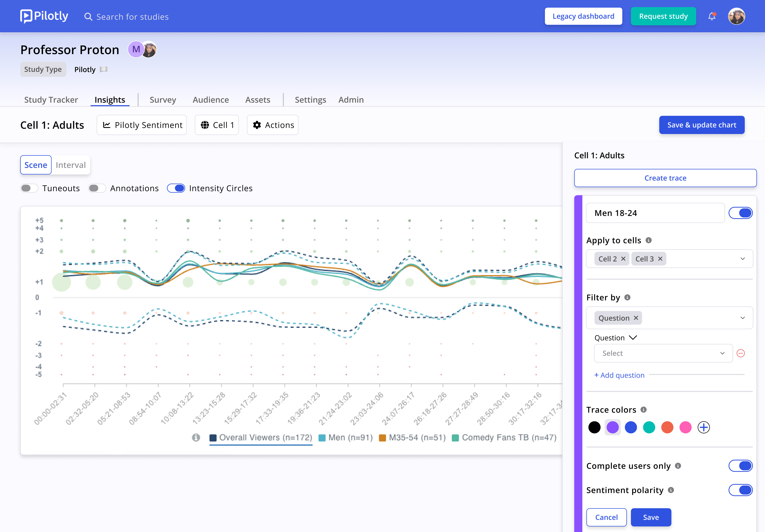Open the user profile avatar in header
Image resolution: width=765 pixels, height=532 pixels.
pos(736,16)
